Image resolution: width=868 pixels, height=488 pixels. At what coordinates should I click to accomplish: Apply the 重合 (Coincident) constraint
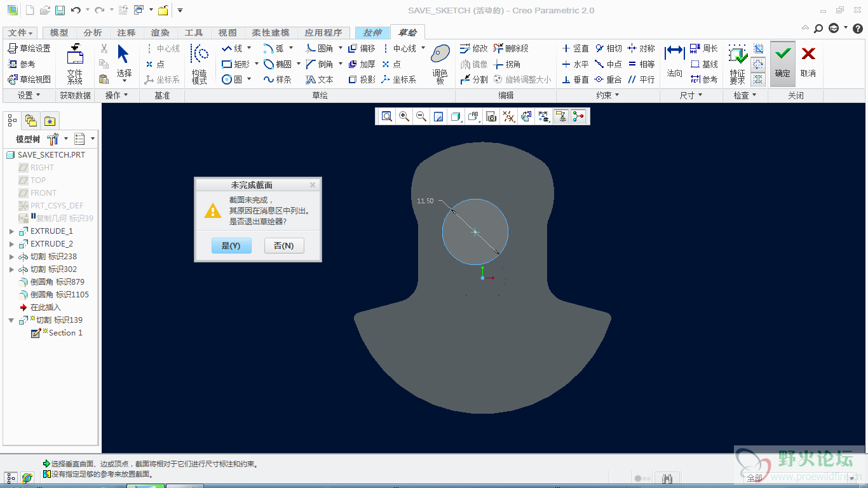click(608, 79)
